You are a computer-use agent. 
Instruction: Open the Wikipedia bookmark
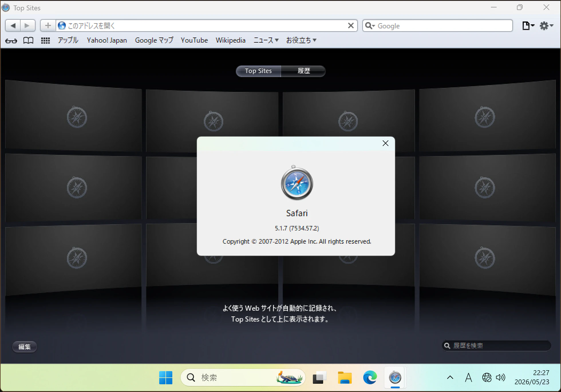(231, 40)
